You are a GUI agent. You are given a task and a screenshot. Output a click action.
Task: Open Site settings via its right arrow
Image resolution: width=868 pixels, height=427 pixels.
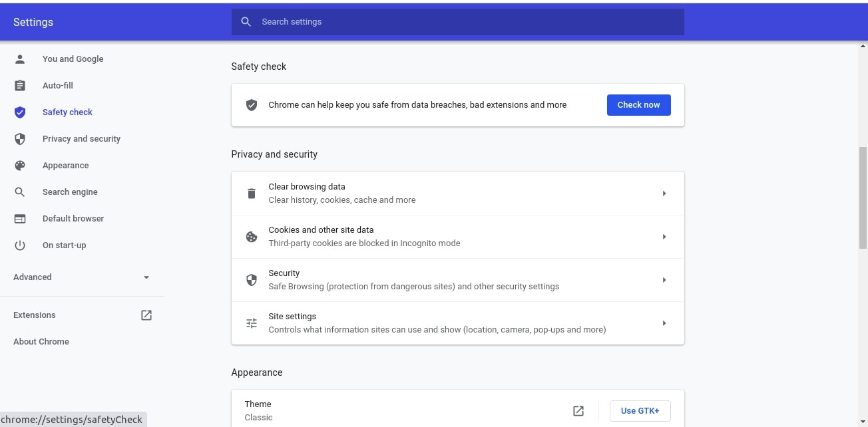point(664,323)
